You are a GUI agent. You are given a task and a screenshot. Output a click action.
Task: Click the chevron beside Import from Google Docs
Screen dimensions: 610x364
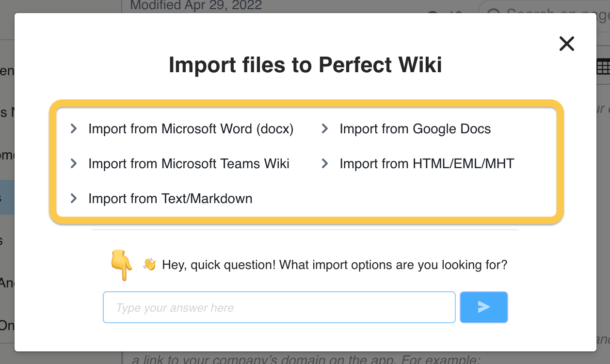(324, 129)
